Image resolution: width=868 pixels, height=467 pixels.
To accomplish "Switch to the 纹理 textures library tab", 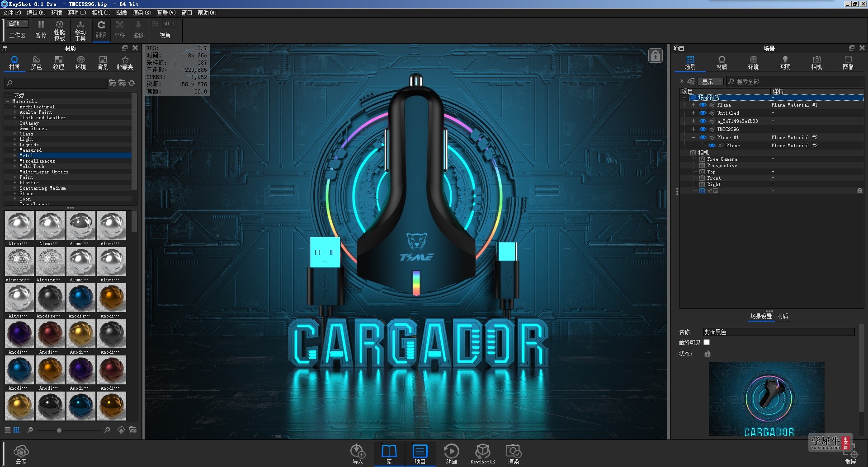I will [x=58, y=63].
